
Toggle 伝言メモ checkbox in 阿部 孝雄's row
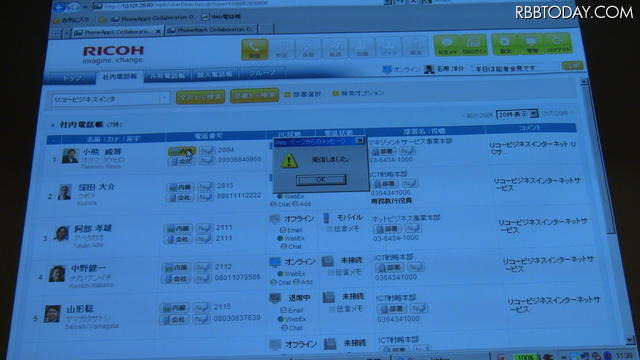(x=329, y=229)
